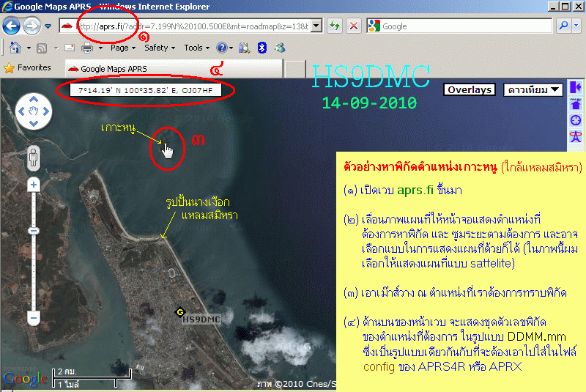Click the crosshair locate sidebar icon
The width and height of the screenshot is (586, 392).
[x=576, y=120]
